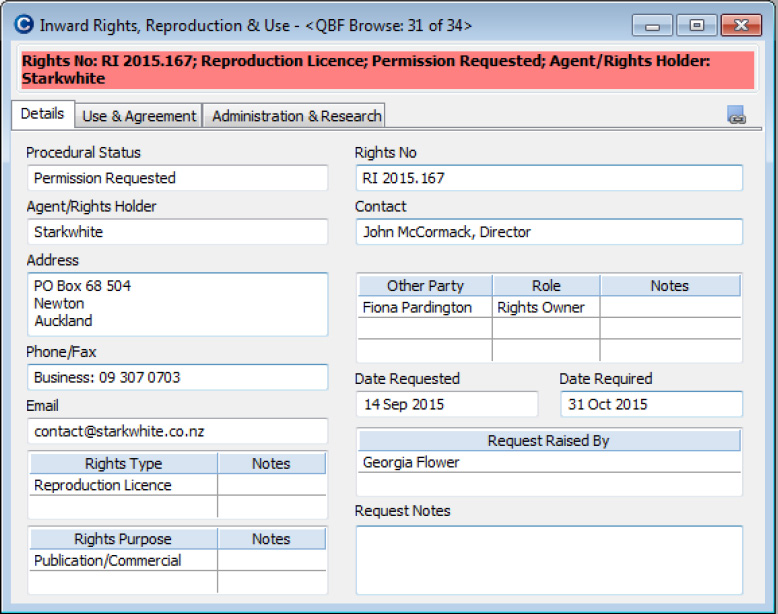778x614 pixels.
Task: Select the Rights Owner role cell
Action: pos(546,307)
